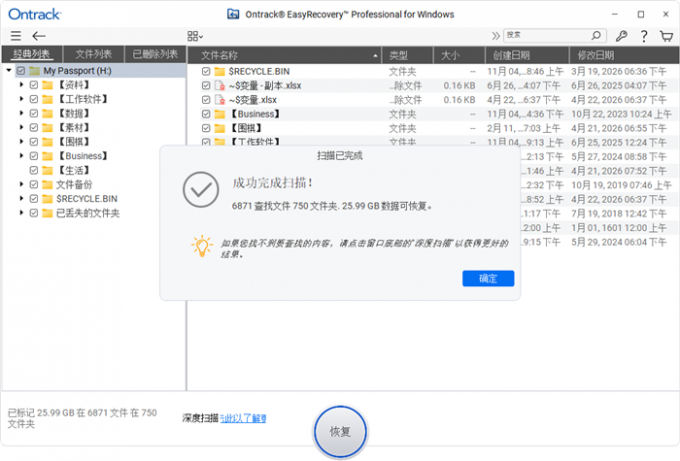Expand the 【资料】 tree folder
This screenshot has height=461, width=680.
click(x=21, y=85)
